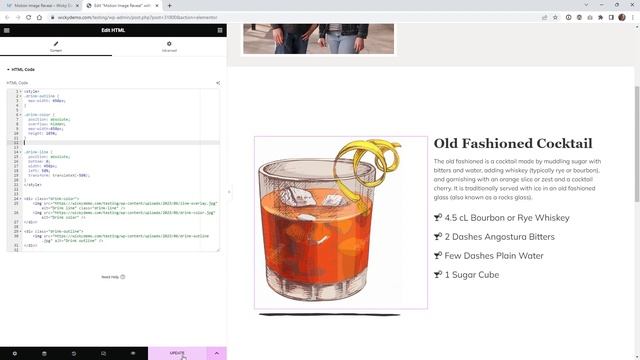Screen dimensions: 640x360
Task: Click the Need Help link
Action: click(113, 277)
